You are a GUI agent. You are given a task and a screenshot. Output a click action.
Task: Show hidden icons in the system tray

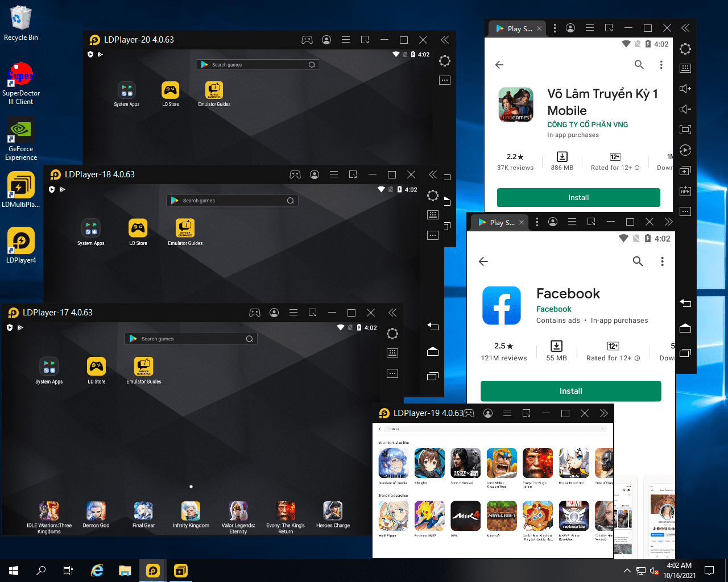click(x=627, y=571)
